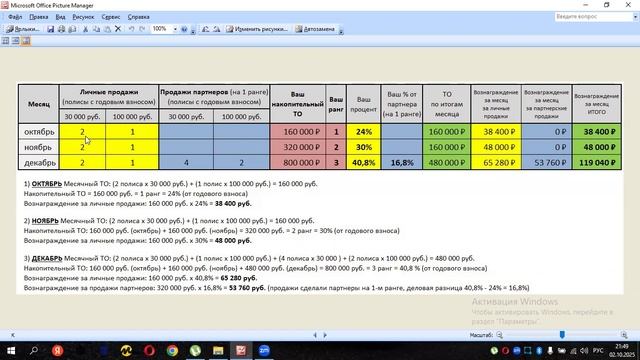Click the Bluetooth tray icon

[x=539, y=351]
